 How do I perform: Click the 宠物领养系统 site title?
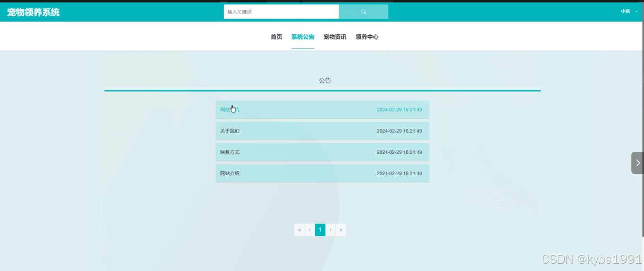coord(33,12)
